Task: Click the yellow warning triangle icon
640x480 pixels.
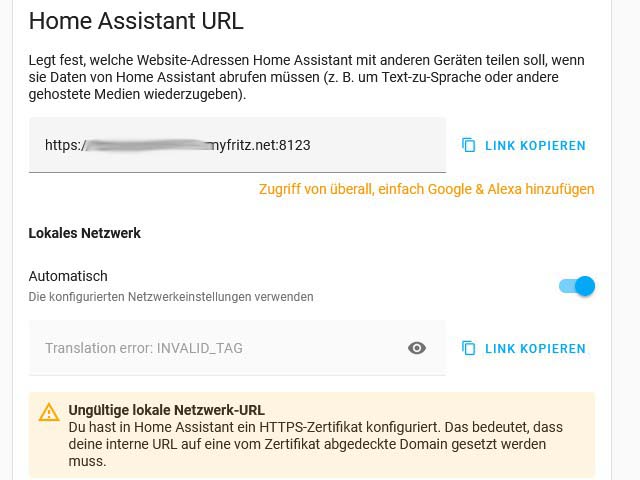Action: click(49, 412)
